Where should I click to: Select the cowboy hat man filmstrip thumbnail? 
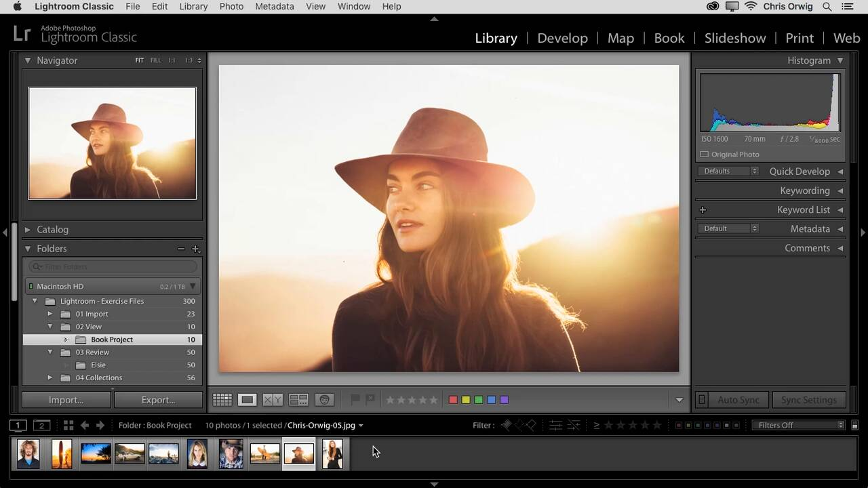coord(231,453)
